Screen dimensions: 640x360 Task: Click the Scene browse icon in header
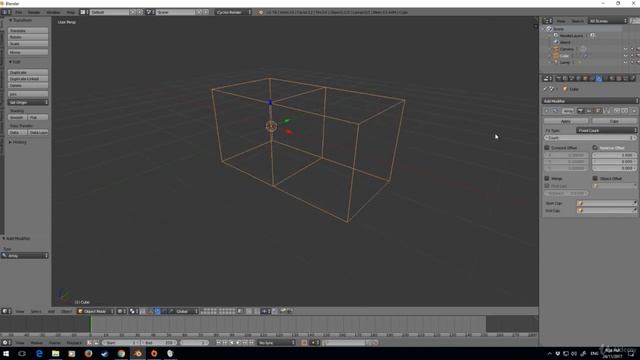(149, 12)
